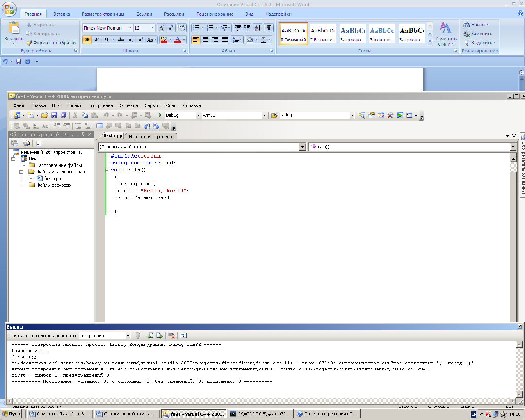The width and height of the screenshot is (525, 420).
Task: Click output panel horizontal scrollbar
Action: pos(261,401)
